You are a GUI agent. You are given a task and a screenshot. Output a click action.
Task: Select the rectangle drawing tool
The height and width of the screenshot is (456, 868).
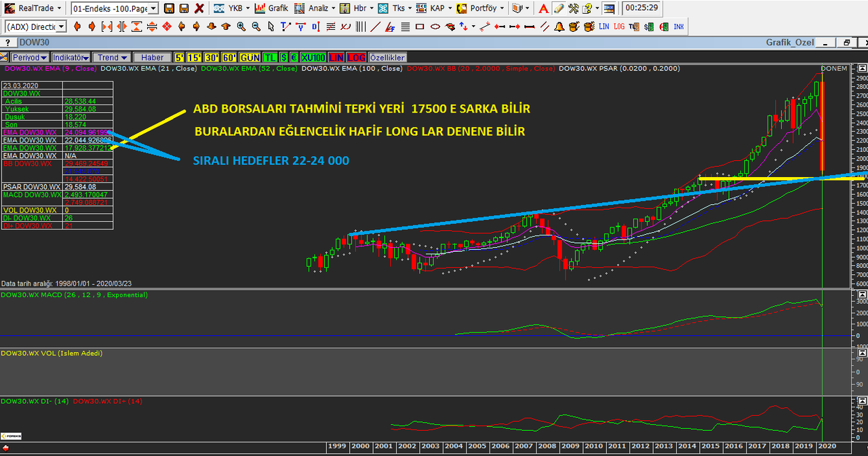[420, 26]
